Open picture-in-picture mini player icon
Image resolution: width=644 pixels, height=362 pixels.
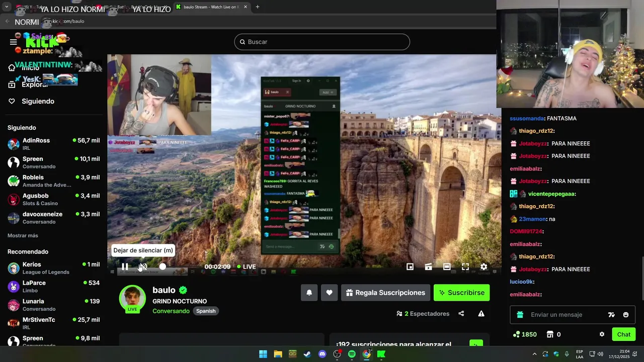pos(410,267)
